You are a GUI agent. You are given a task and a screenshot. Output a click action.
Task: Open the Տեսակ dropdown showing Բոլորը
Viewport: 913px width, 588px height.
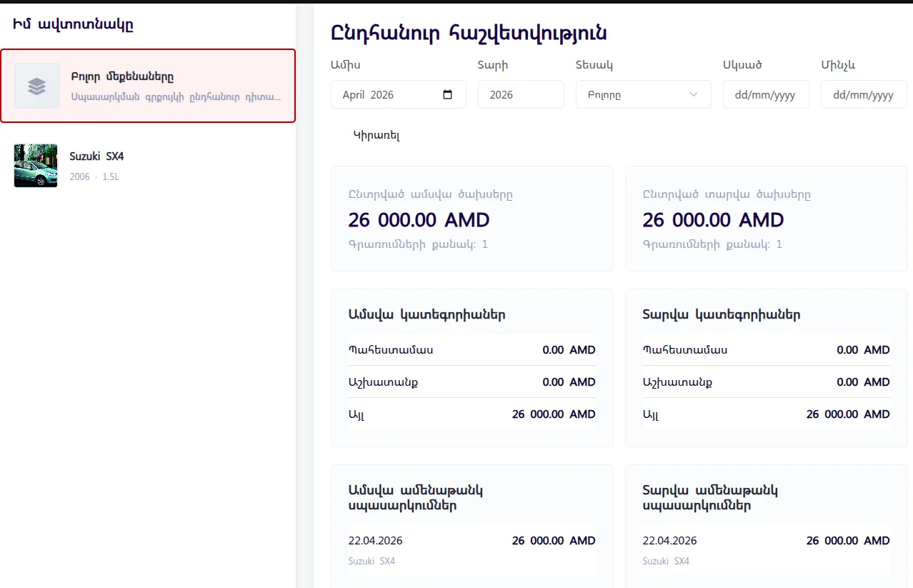(x=643, y=94)
